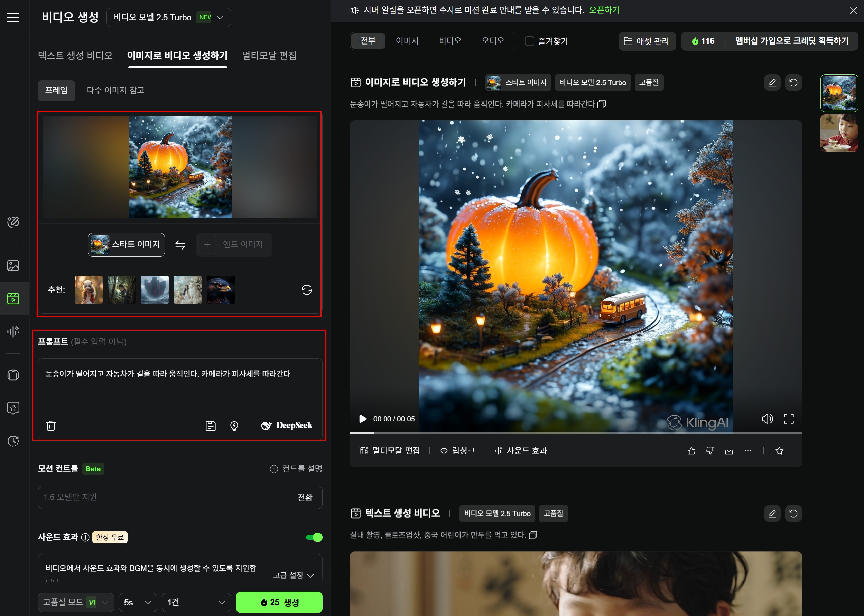The width and height of the screenshot is (864, 616).
Task: Open the audio generation tool in sidebar
Action: coord(13,331)
